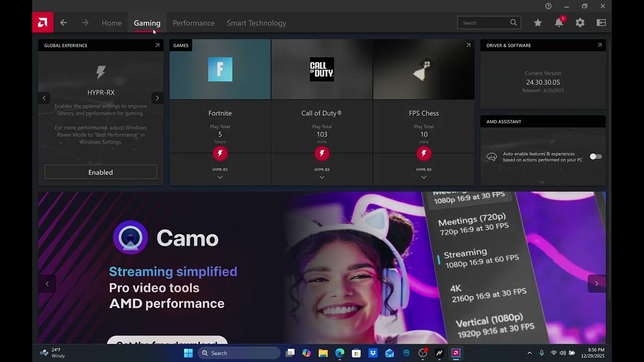Open Task View on taskbar
Viewport: 644px width, 362px height.
pyautogui.click(x=290, y=353)
